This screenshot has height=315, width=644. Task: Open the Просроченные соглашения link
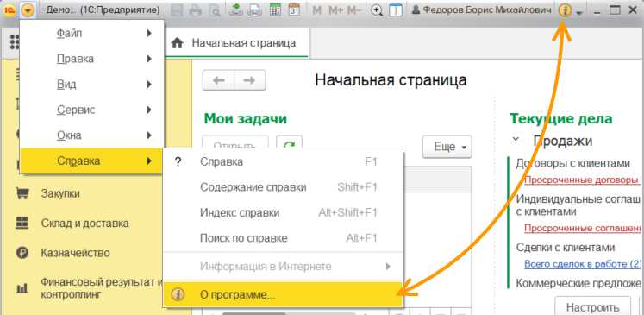(x=584, y=228)
